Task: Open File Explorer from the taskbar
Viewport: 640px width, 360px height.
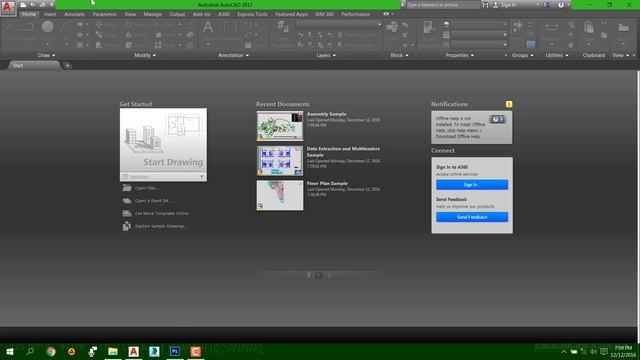Action: [113, 351]
